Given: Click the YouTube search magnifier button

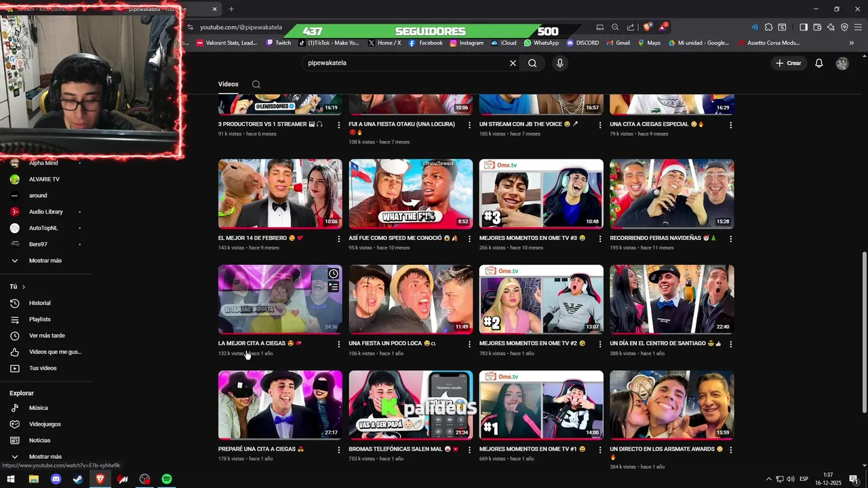Looking at the screenshot, I should pos(532,63).
